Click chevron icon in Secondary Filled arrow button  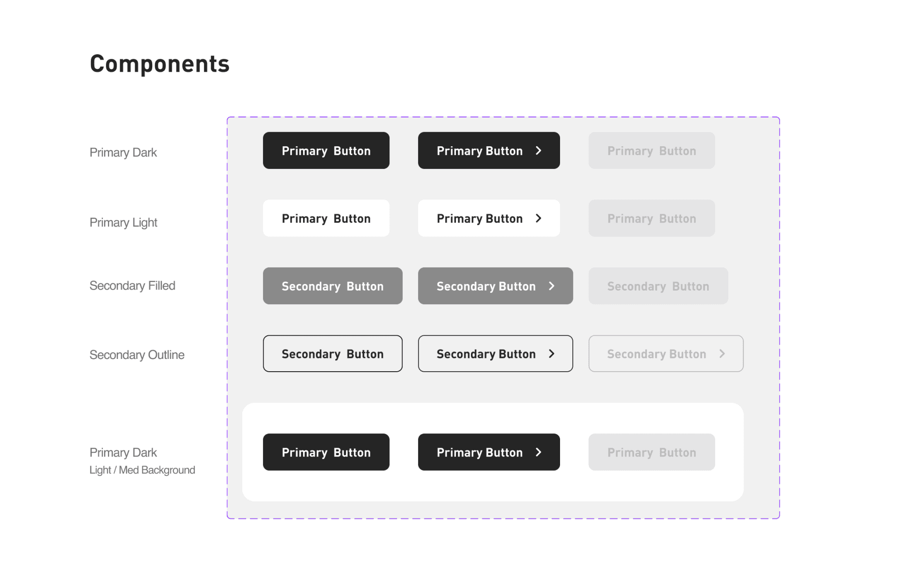tap(552, 286)
